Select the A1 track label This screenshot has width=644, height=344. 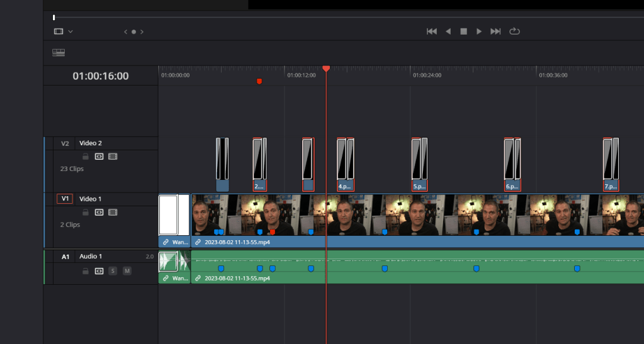(65, 257)
